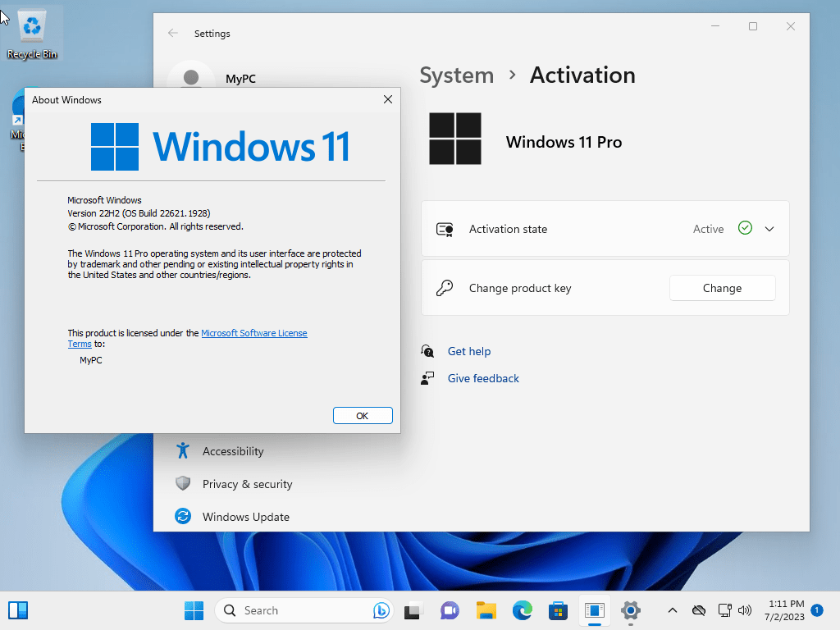This screenshot has height=630, width=840.
Task: Open the network tray icon
Action: coord(724,610)
